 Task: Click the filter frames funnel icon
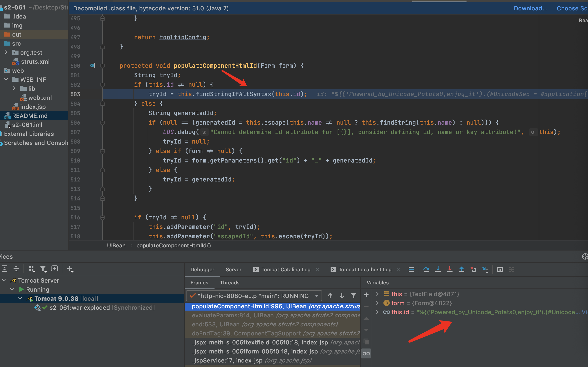(x=353, y=296)
